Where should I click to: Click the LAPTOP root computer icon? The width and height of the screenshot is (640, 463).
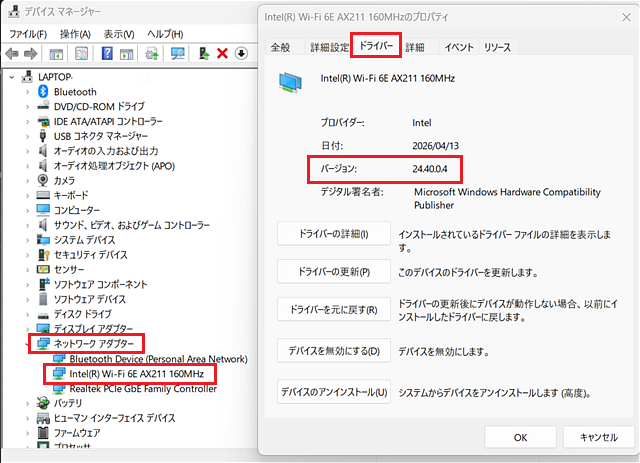tap(27, 76)
